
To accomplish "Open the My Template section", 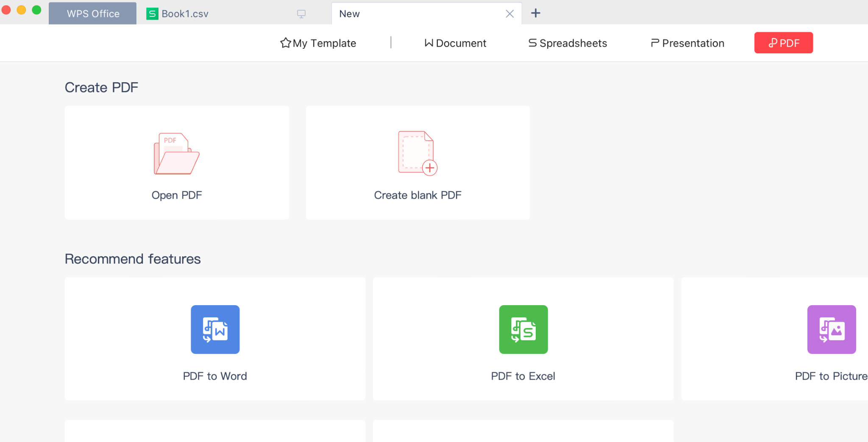I will [324, 43].
